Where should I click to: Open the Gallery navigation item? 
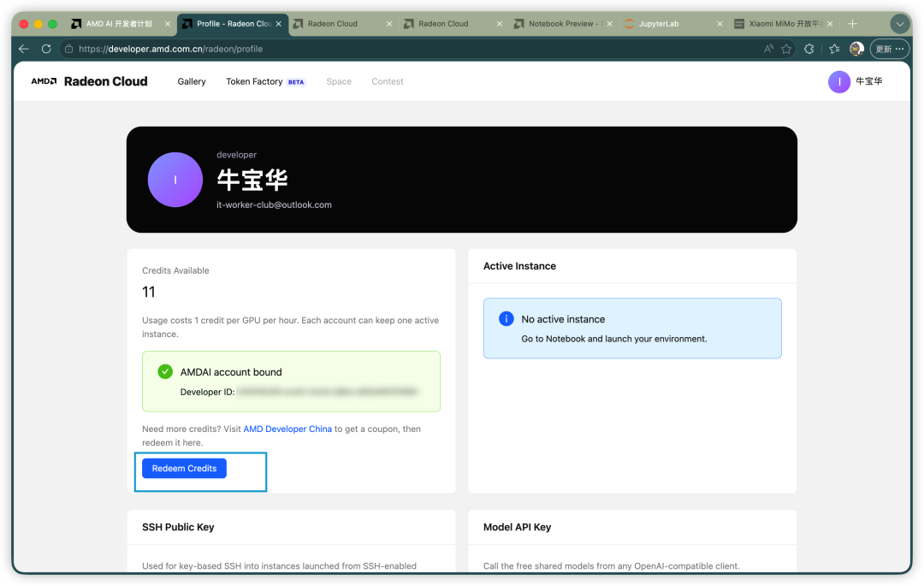coord(192,81)
